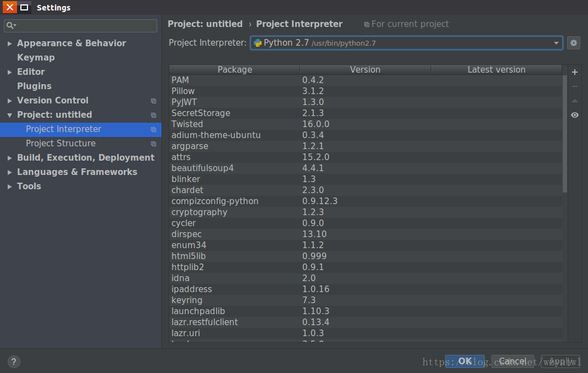Click project-level icon beside Project Interpreter
This screenshot has width=588, height=373.
pos(153,129)
